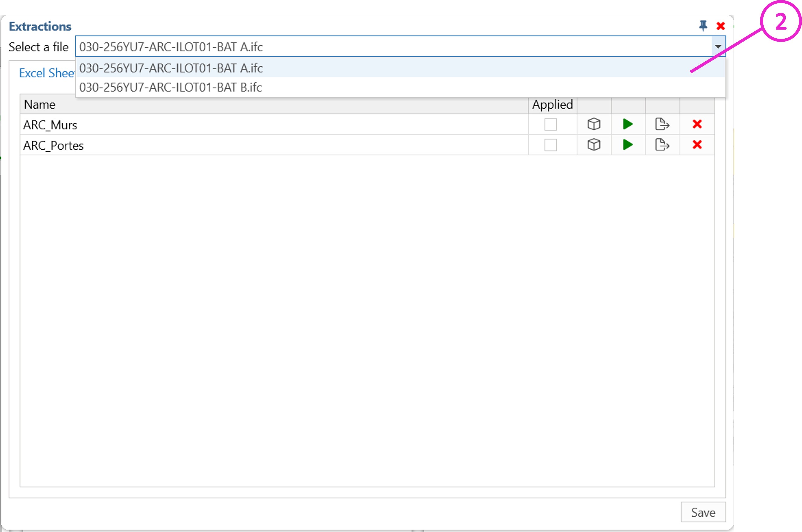Open the Excel Sheet tab
The width and height of the screenshot is (802, 532).
46,73
